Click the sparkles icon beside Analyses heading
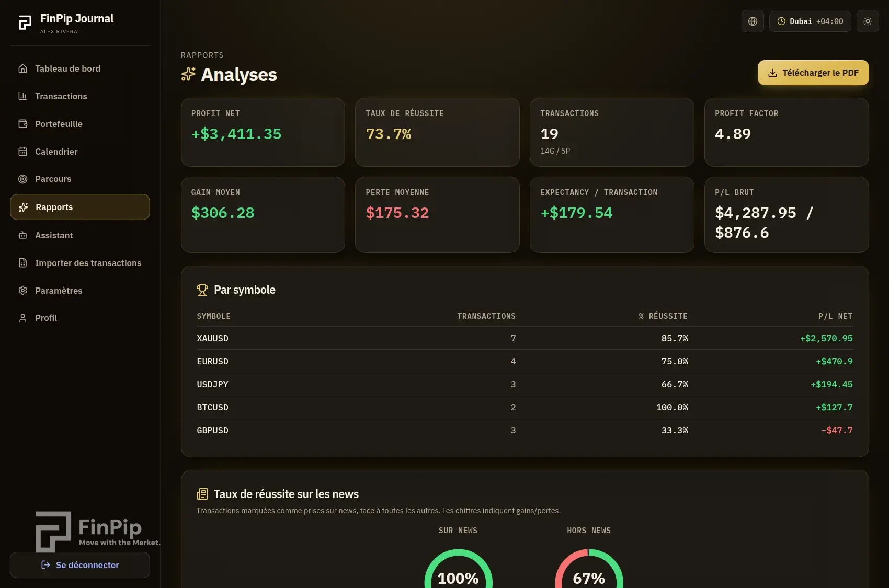This screenshot has width=889, height=588. [x=188, y=74]
